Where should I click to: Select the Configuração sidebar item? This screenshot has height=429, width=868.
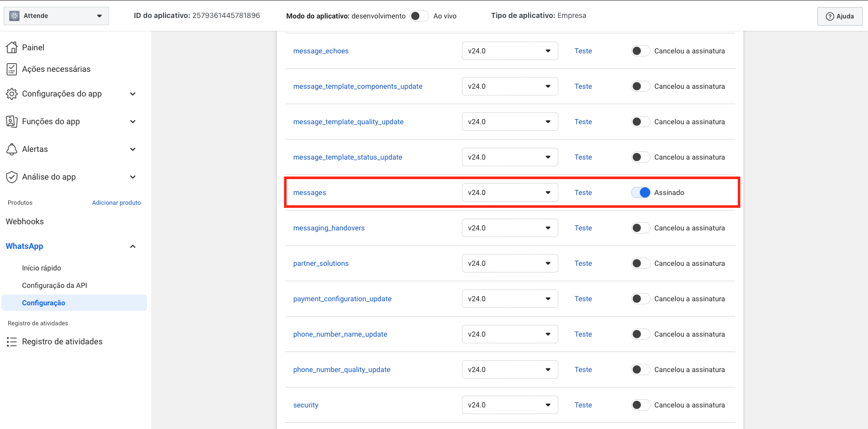[x=74, y=303]
